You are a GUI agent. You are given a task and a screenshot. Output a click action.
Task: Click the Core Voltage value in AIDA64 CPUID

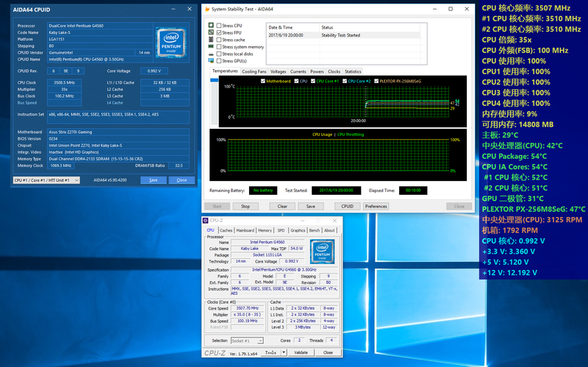tap(154, 71)
